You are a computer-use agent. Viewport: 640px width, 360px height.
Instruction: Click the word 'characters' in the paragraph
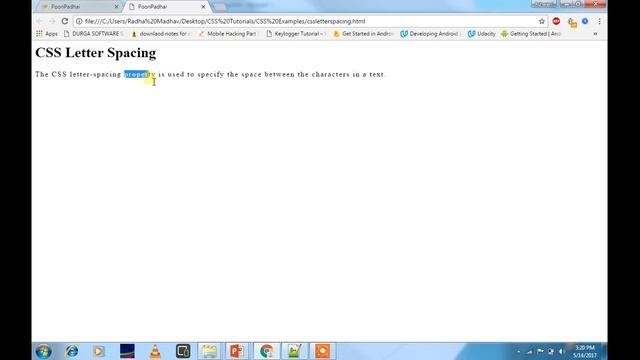[x=331, y=74]
